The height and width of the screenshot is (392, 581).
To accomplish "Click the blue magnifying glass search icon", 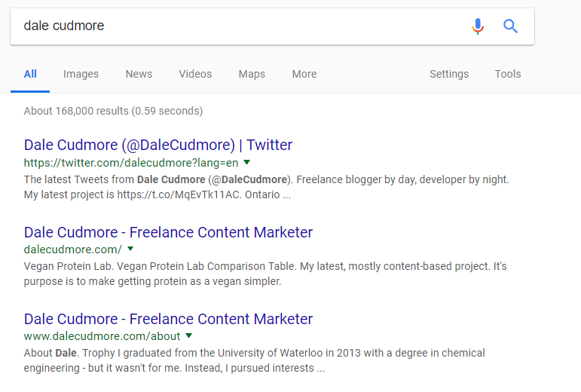I will click(510, 26).
